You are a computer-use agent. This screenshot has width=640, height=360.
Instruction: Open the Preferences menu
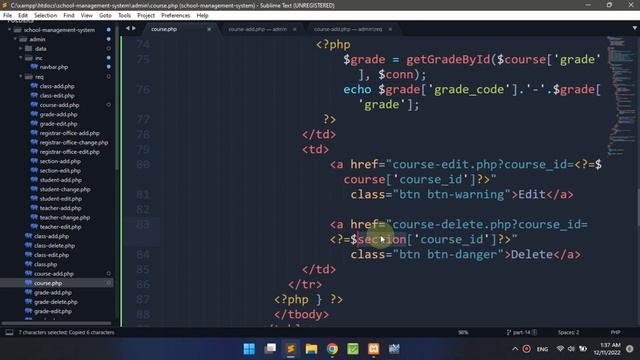[x=176, y=16]
